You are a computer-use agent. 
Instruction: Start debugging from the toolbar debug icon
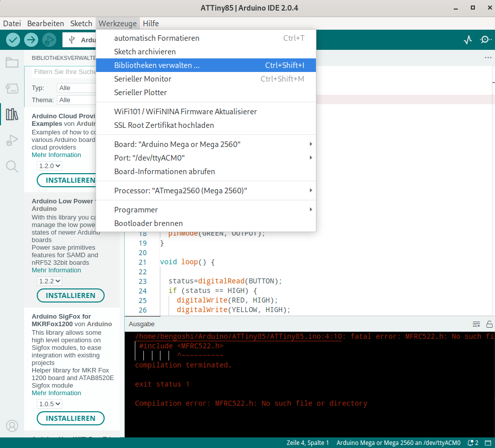click(49, 39)
